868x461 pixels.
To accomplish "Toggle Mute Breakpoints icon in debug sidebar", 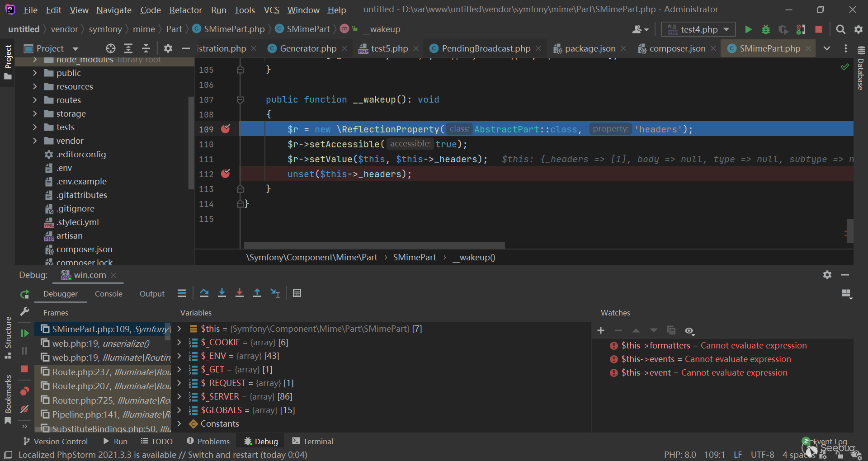I will pos(24,409).
